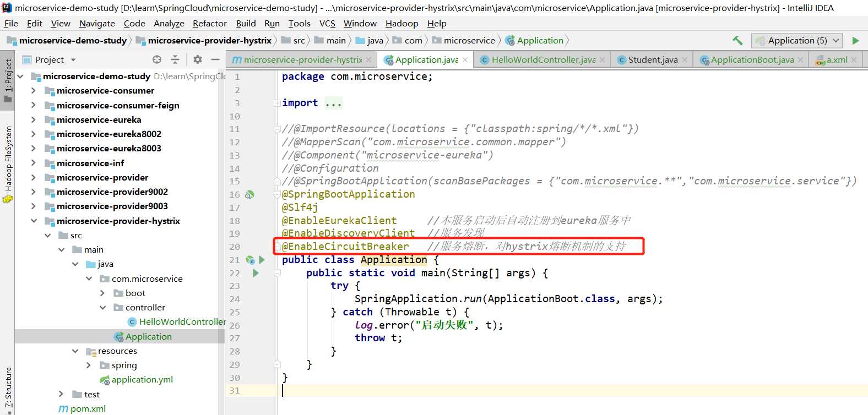This screenshot has width=868, height=415.
Task: Click the run gutter arrow on line 21
Action: (x=262, y=260)
